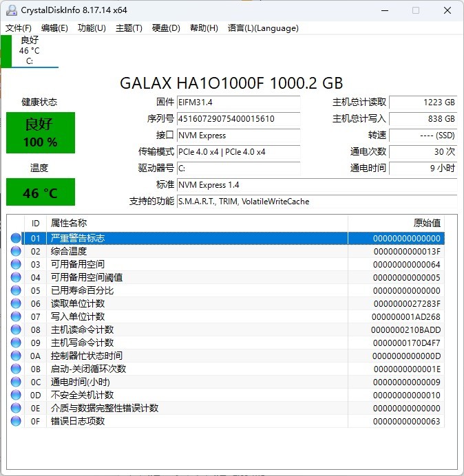Open the 主题(T) menu
The width and height of the screenshot is (464, 476).
point(129,28)
